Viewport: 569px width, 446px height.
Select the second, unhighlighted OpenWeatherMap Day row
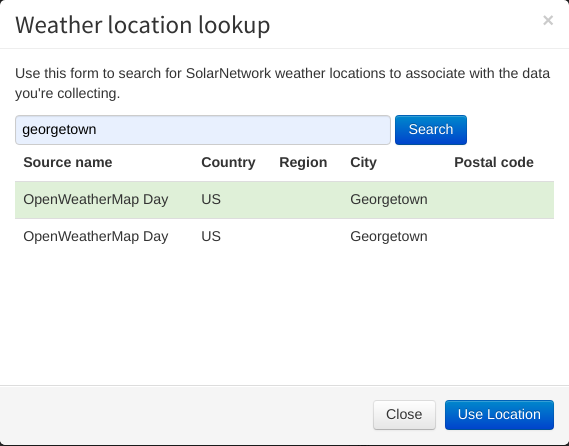284,237
